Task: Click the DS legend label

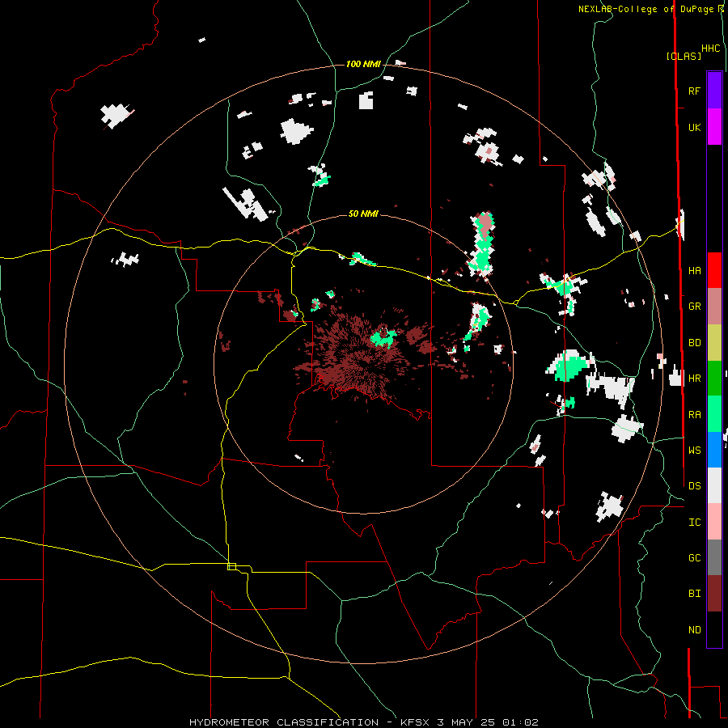Action: click(x=694, y=485)
